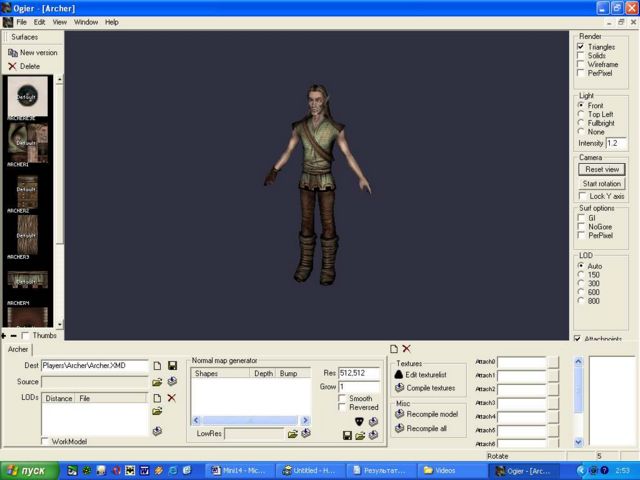640x480 pixels.
Task: Click open folder icon beside Source field
Action: pyautogui.click(x=157, y=382)
